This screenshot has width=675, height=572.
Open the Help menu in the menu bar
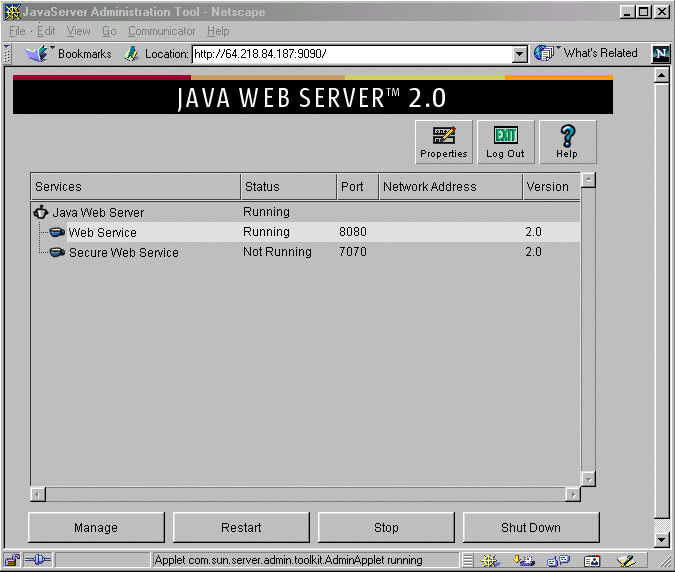(x=218, y=31)
